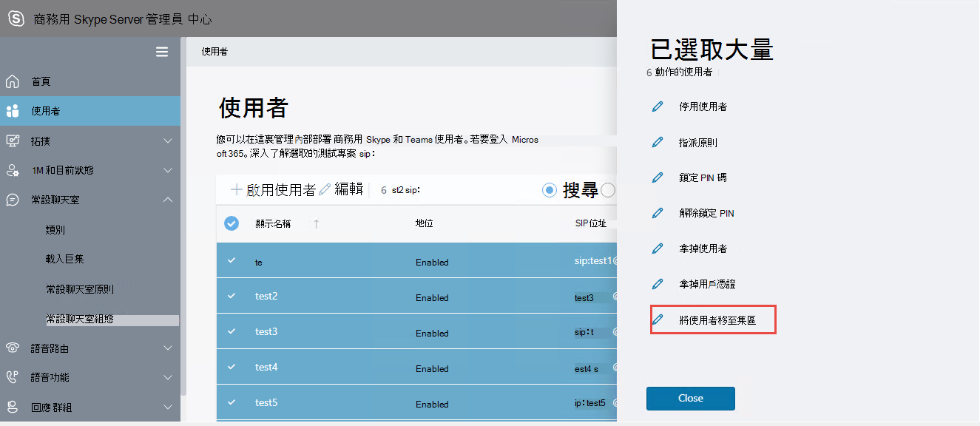Click the 語音路由 phone icon
Image resolution: width=980 pixels, height=426 pixels.
[x=13, y=348]
